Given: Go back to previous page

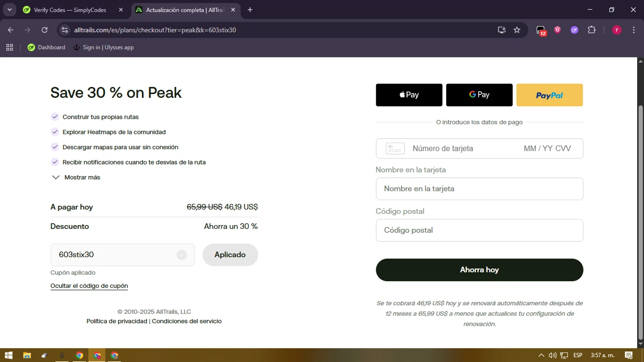Looking at the screenshot, I should point(11,30).
